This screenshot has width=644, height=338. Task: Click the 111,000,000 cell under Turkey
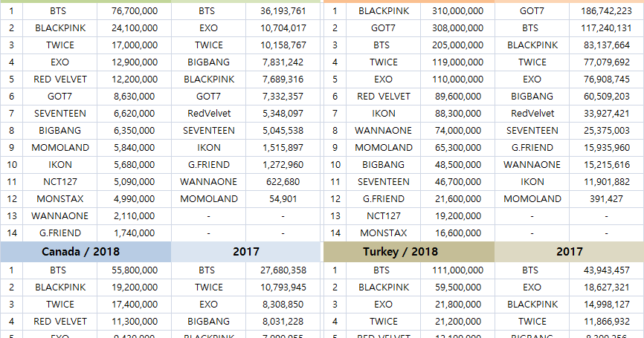[458, 270]
